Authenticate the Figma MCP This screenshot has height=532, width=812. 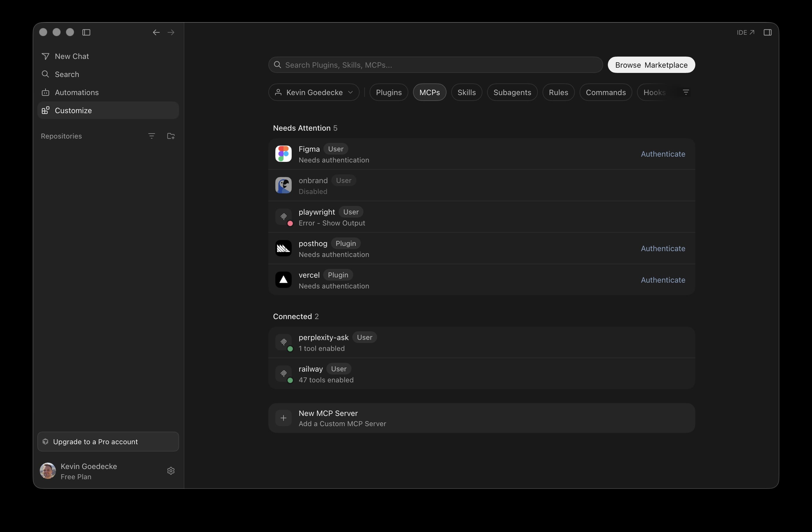[663, 154]
